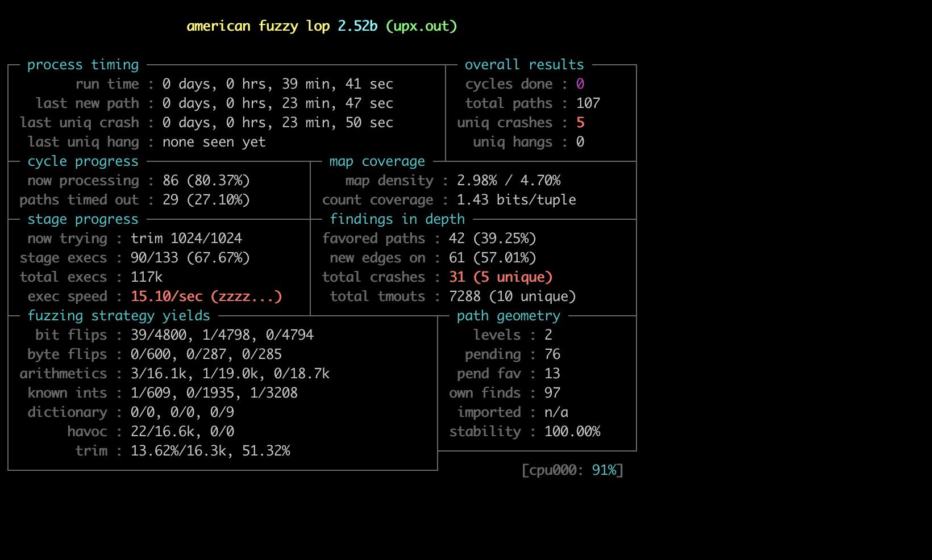Viewport: 932px width, 560px height.
Task: Select the "favored paths" label
Action: point(373,239)
